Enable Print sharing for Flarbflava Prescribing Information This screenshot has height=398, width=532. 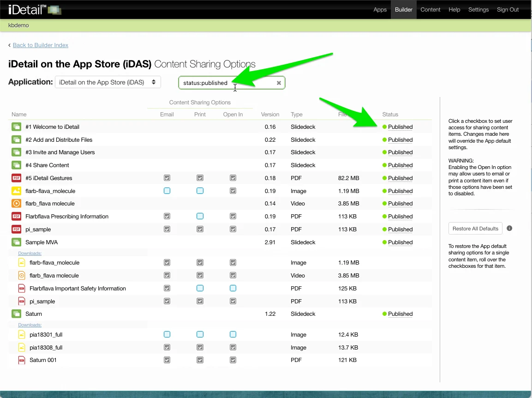pos(200,217)
